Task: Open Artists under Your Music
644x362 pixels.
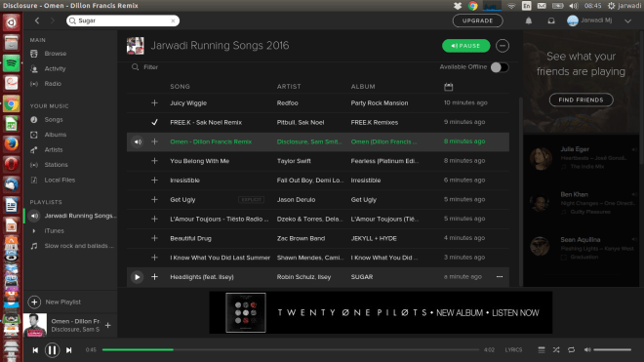Action: [x=54, y=149]
